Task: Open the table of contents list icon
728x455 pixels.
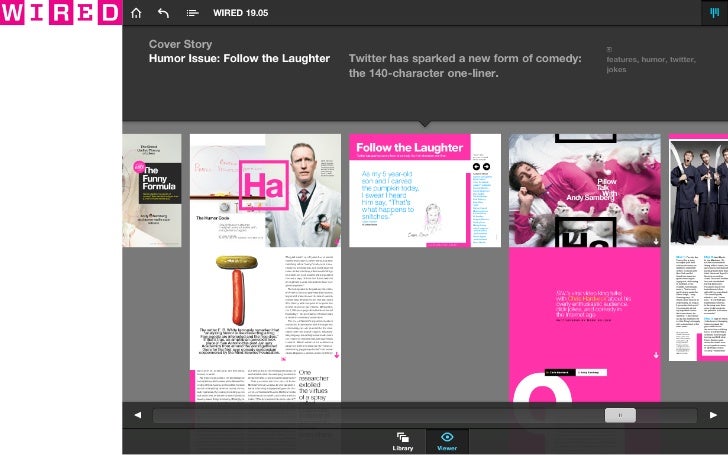Action: pos(192,13)
